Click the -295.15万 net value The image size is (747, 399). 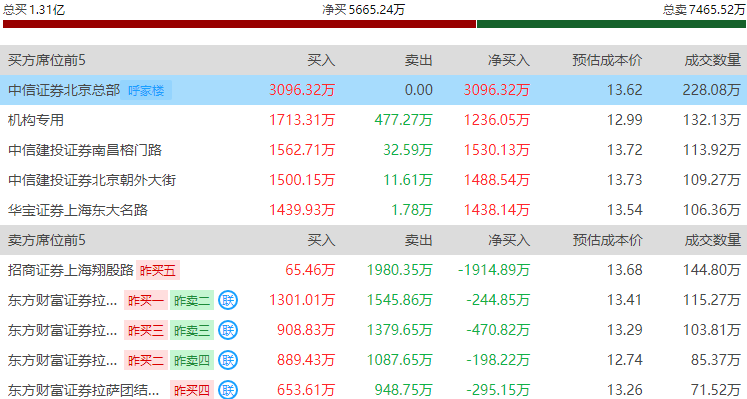coord(498,390)
